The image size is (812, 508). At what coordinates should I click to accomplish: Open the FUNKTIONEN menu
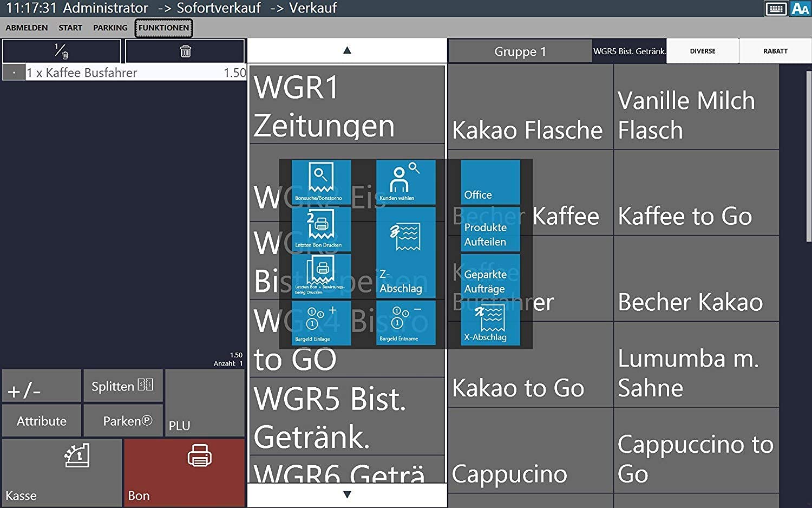163,28
